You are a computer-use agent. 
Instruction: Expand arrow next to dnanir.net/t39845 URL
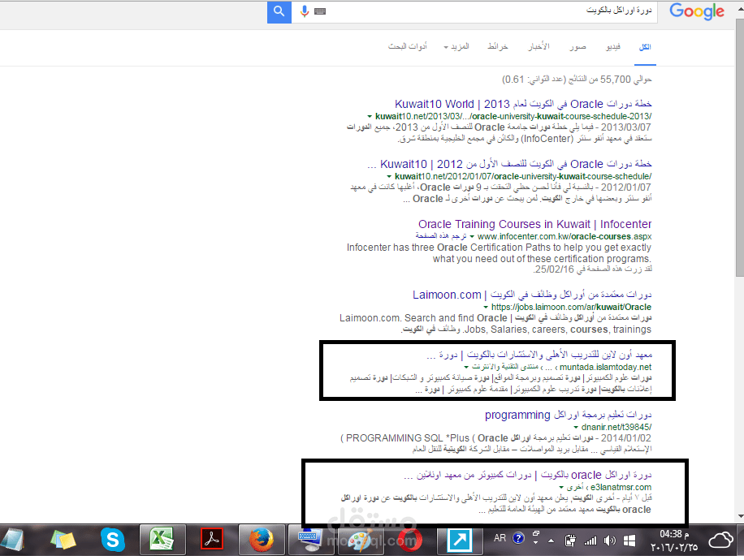pyautogui.click(x=576, y=428)
